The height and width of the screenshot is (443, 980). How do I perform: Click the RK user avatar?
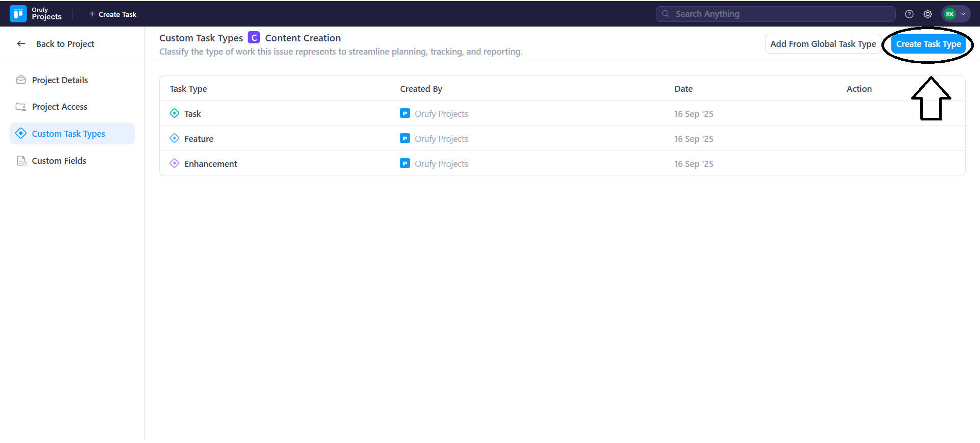coord(950,14)
